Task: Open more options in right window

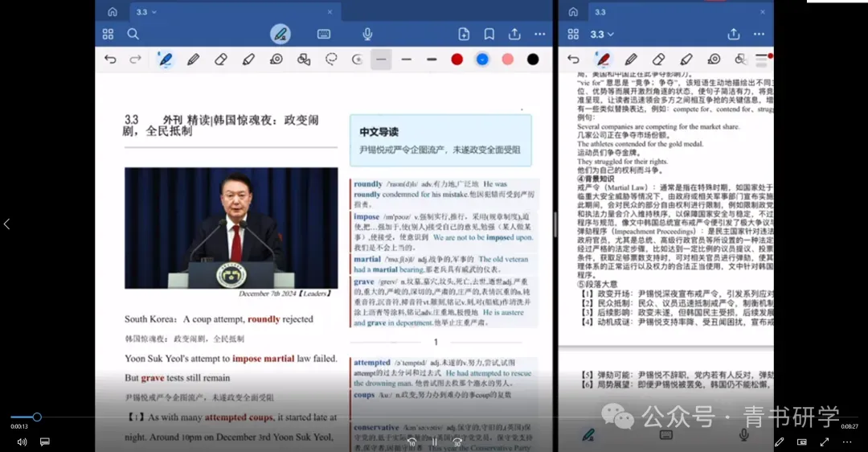Action: tap(759, 35)
